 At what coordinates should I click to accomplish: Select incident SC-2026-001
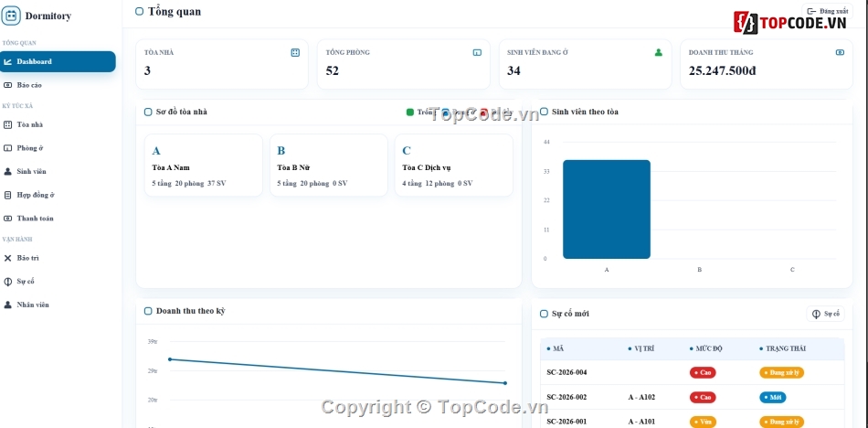pos(566,422)
